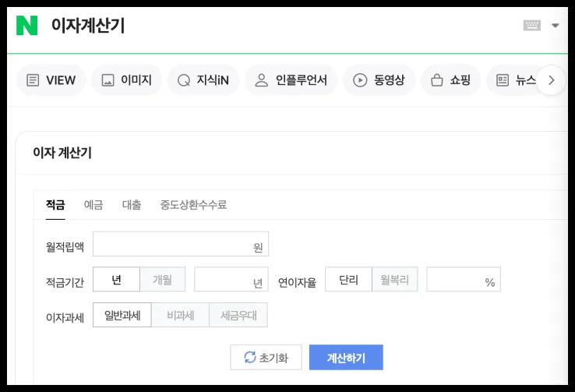Screen dimensions: 575x392
Task: Open the 이미지 search category
Action: tap(126, 80)
